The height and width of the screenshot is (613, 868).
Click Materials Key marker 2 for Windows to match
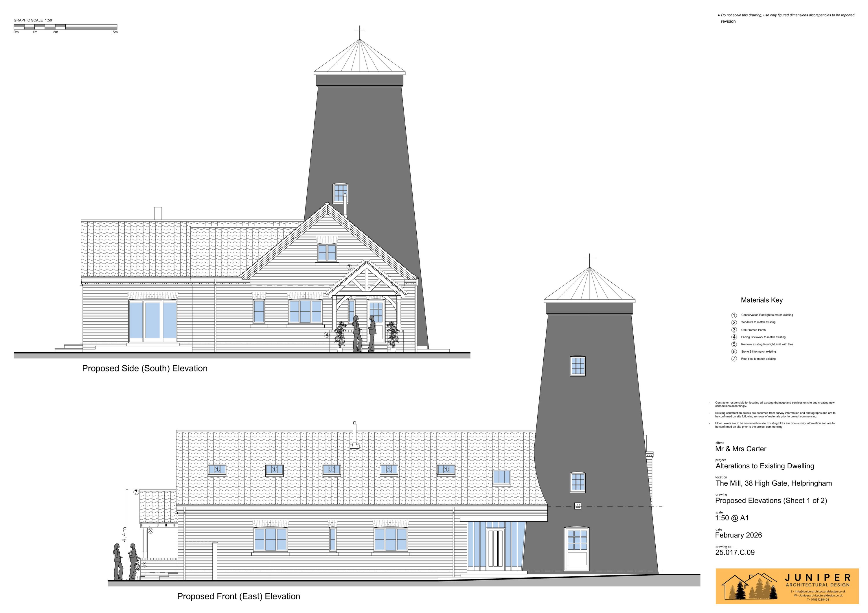point(734,322)
